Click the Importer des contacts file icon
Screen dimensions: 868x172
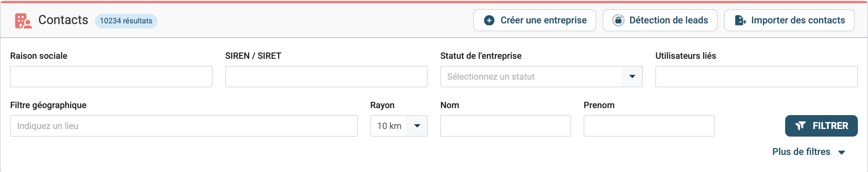(740, 21)
